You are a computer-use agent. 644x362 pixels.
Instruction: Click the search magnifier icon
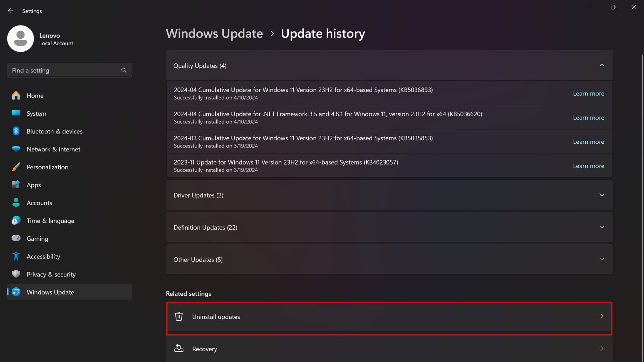(124, 70)
